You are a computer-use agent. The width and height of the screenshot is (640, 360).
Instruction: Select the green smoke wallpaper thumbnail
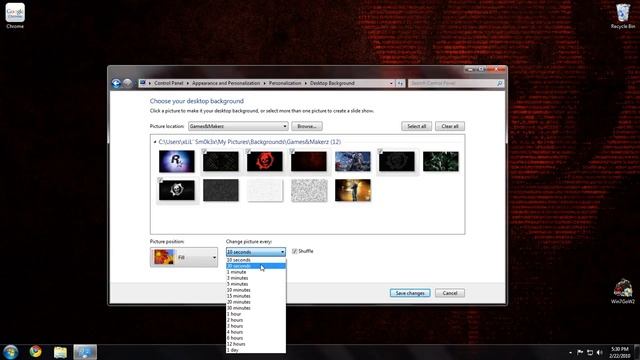[441, 161]
